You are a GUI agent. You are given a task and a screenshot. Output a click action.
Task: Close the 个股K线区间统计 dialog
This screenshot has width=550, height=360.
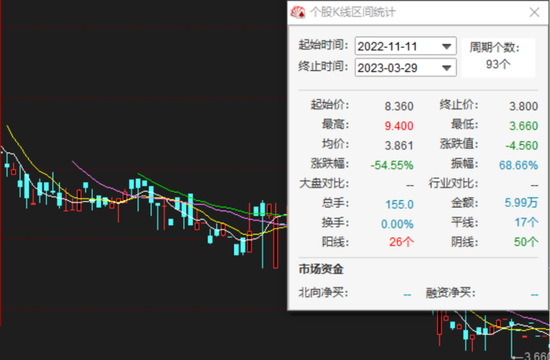(x=534, y=13)
